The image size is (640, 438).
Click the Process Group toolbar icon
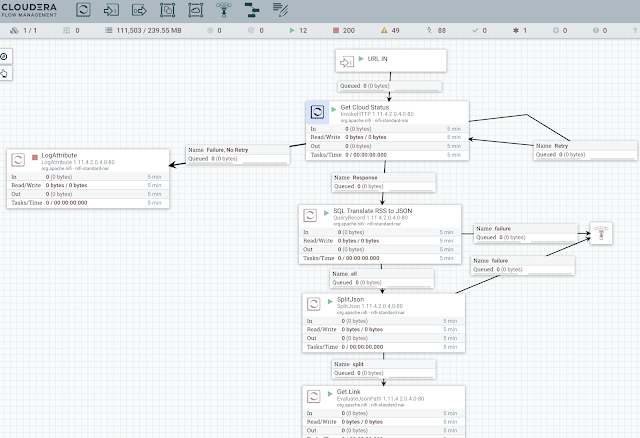pos(168,12)
